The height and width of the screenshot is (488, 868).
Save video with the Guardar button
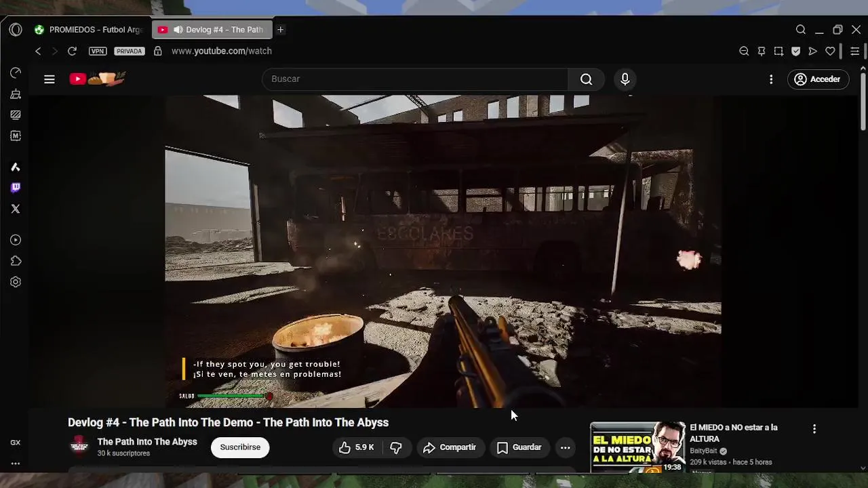(x=519, y=447)
